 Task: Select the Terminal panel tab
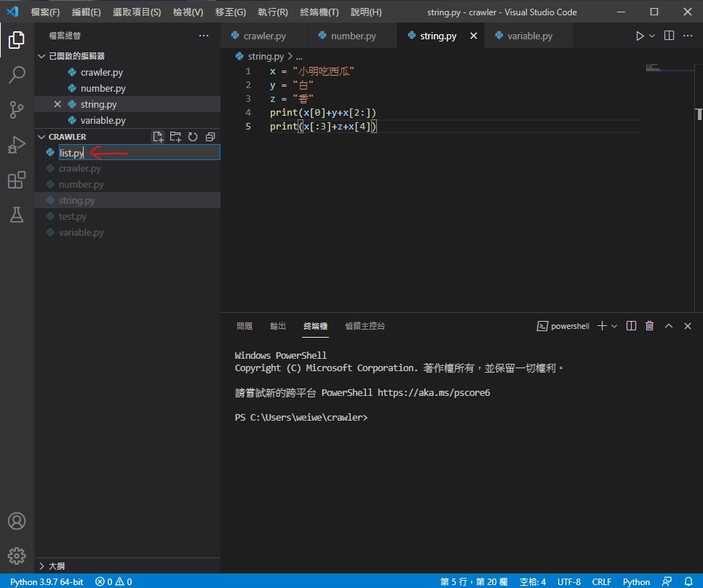316,326
